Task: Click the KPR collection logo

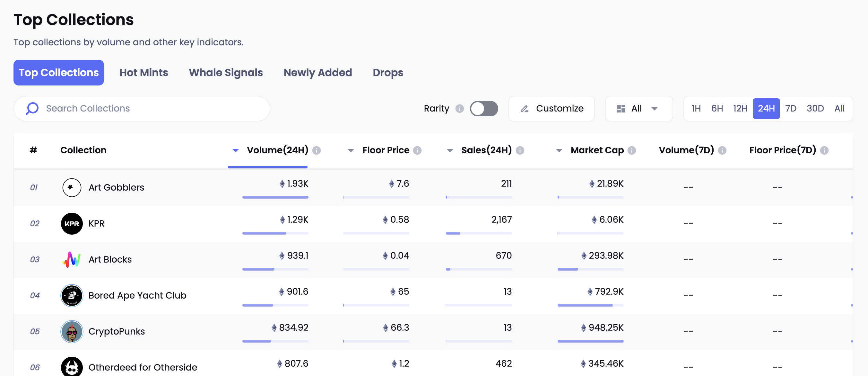Action: pos(72,224)
